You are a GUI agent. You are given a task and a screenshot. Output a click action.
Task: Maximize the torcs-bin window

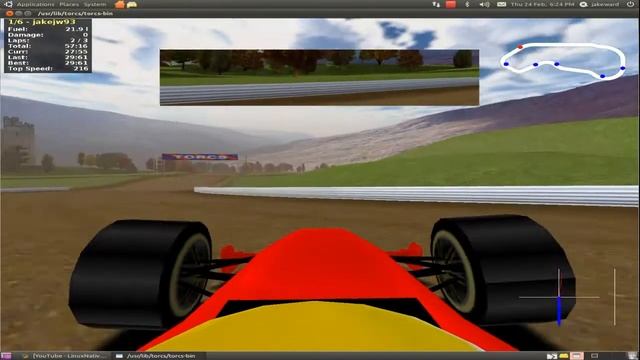tap(28, 13)
